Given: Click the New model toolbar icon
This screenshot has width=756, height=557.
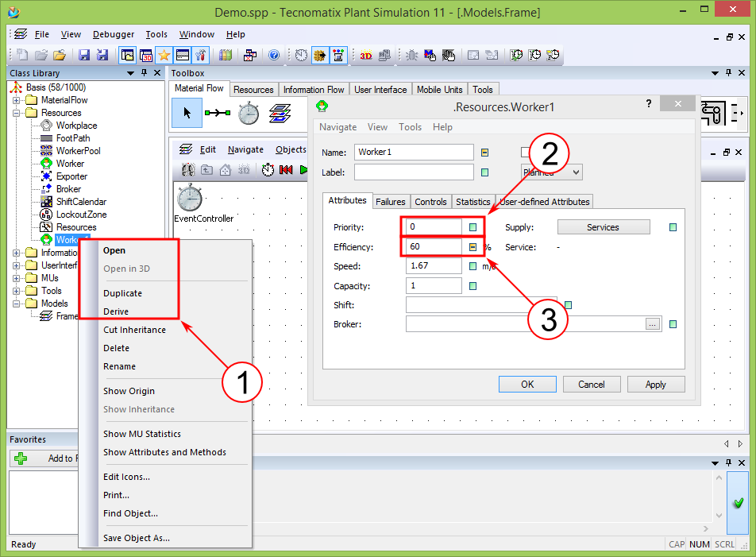Looking at the screenshot, I should 22,55.
